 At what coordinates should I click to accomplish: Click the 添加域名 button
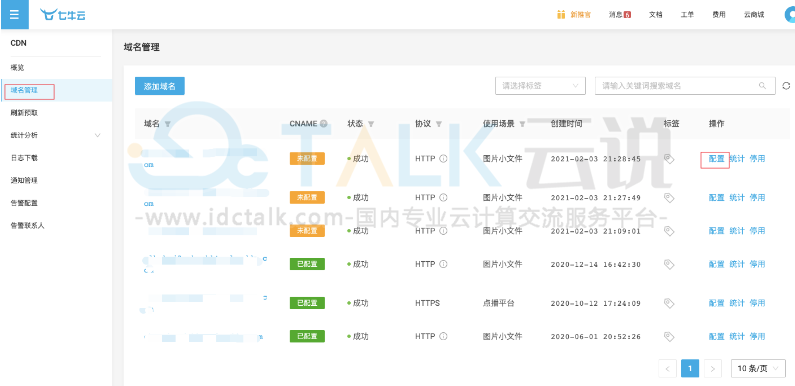(160, 86)
